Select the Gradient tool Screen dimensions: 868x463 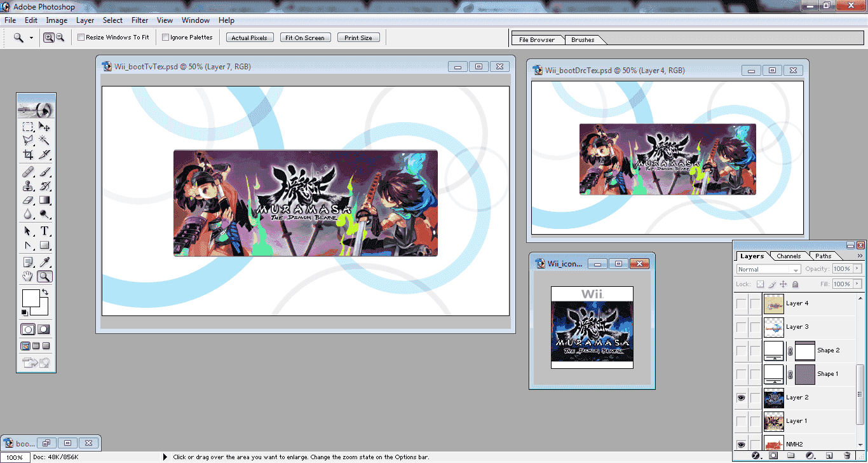(44, 200)
